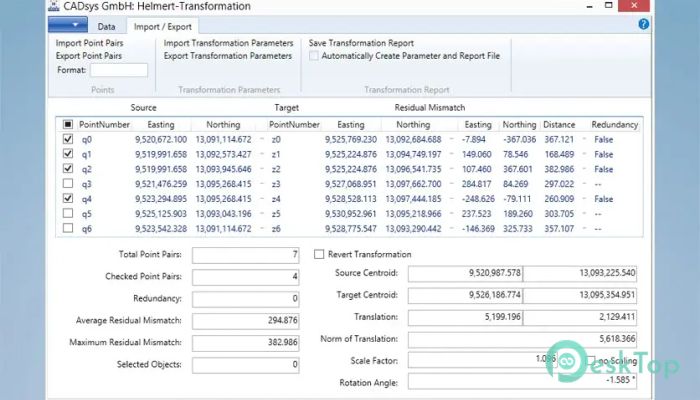700x400 pixels.
Task: Toggle the no Scaling checkbox
Action: [591, 360]
